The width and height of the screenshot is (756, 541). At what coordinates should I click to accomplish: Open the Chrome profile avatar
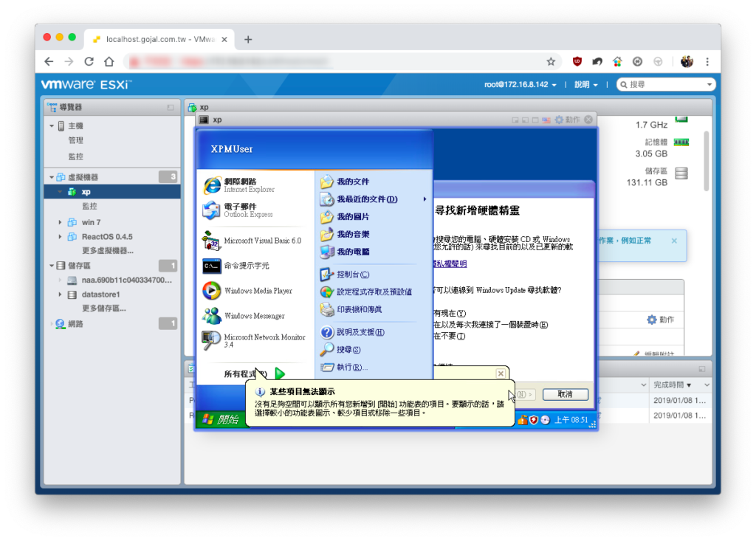pos(687,61)
